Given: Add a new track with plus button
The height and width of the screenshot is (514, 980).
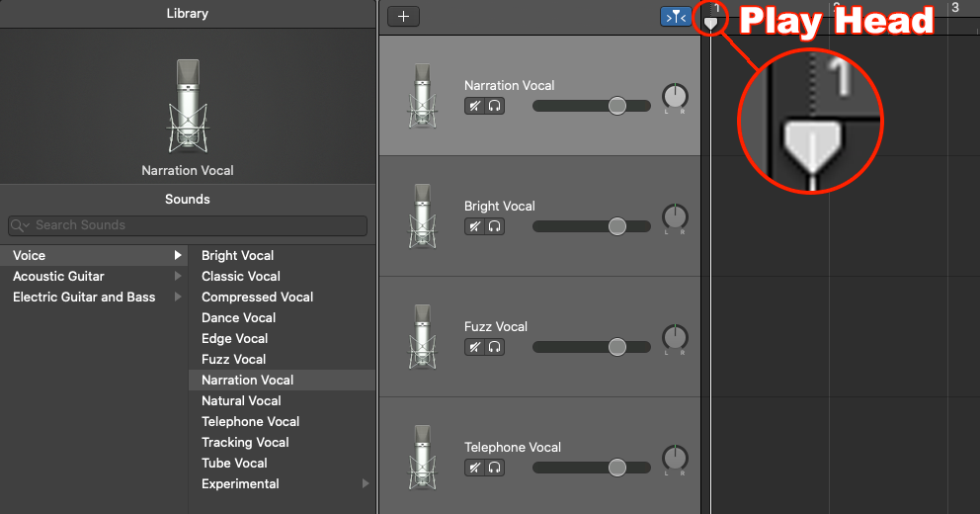Looking at the screenshot, I should pos(403,16).
